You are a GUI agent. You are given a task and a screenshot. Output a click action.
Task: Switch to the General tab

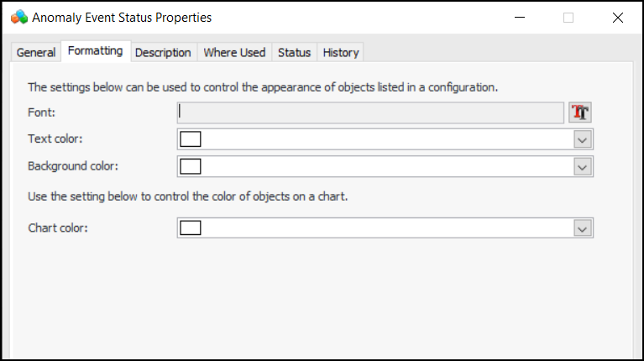[x=36, y=52]
